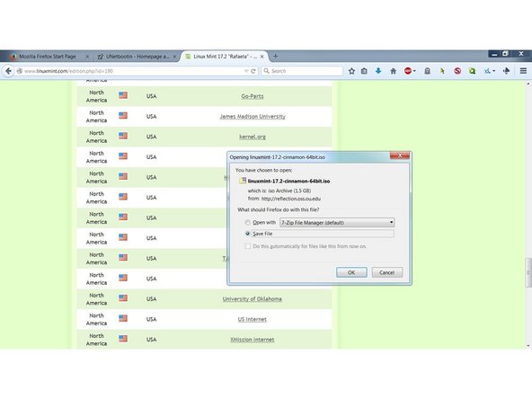Switch to UNetbootin Homepage tab
The width and height of the screenshot is (532, 399).
tap(136, 57)
